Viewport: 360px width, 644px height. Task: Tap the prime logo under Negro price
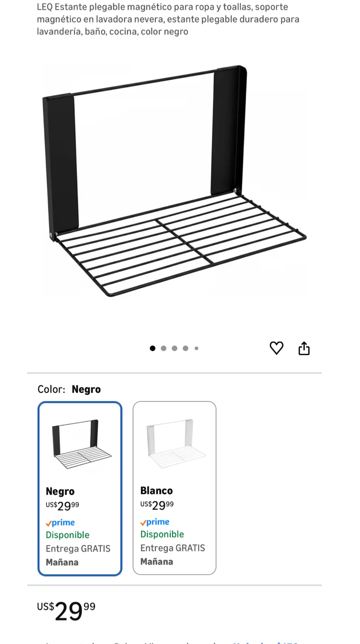(60, 523)
